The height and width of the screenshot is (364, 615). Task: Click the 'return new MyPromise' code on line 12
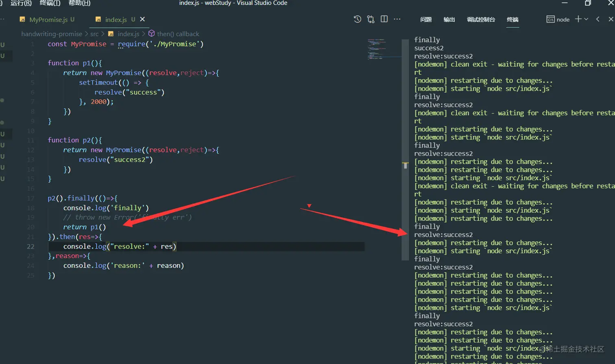pyautogui.click(x=141, y=150)
